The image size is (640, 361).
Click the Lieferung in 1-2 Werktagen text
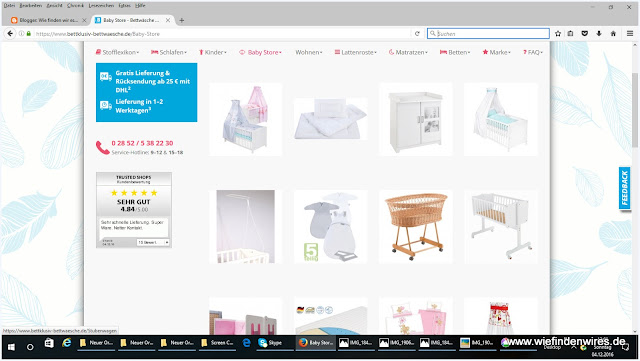(139, 106)
